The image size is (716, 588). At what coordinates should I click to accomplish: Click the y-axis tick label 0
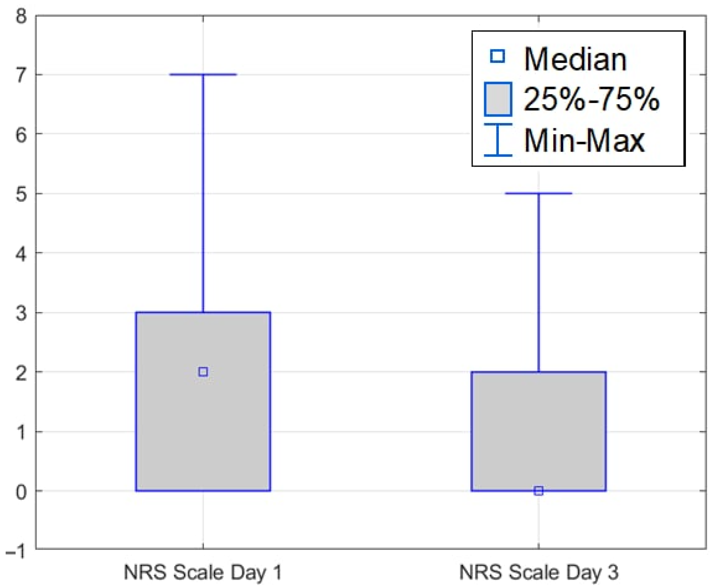[x=21, y=491]
